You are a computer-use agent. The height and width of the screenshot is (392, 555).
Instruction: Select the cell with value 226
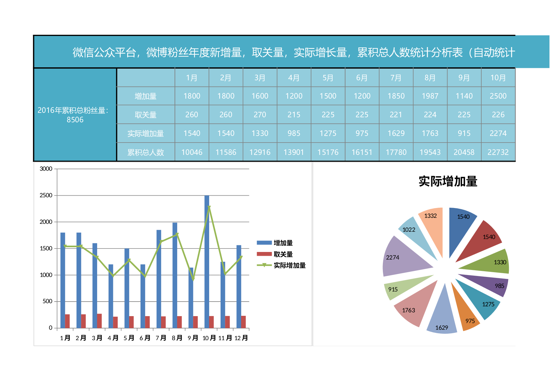click(498, 115)
